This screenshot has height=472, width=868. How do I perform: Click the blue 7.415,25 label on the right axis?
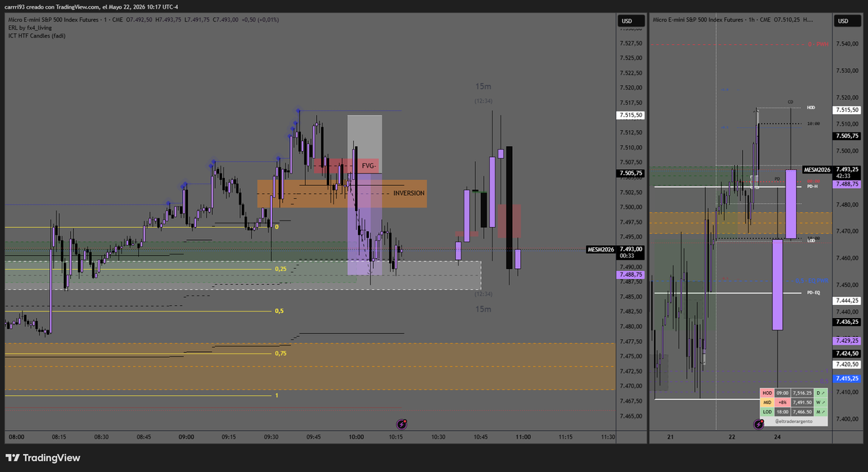click(846, 379)
